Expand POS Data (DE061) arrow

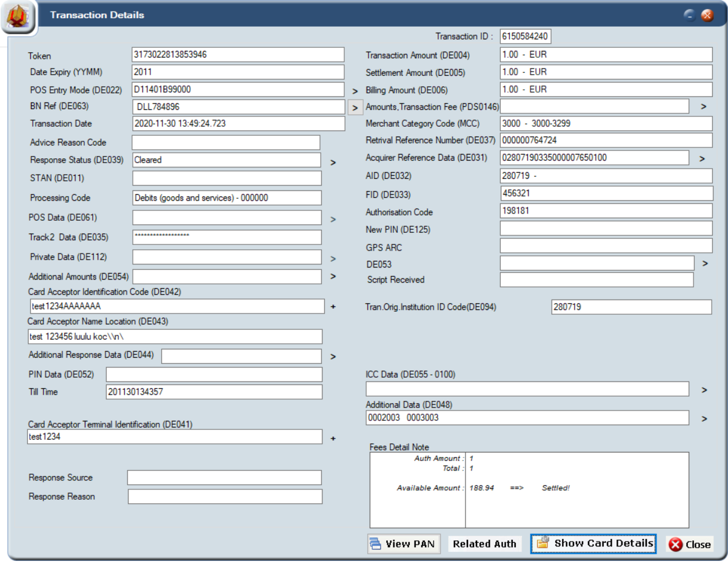coord(333,220)
